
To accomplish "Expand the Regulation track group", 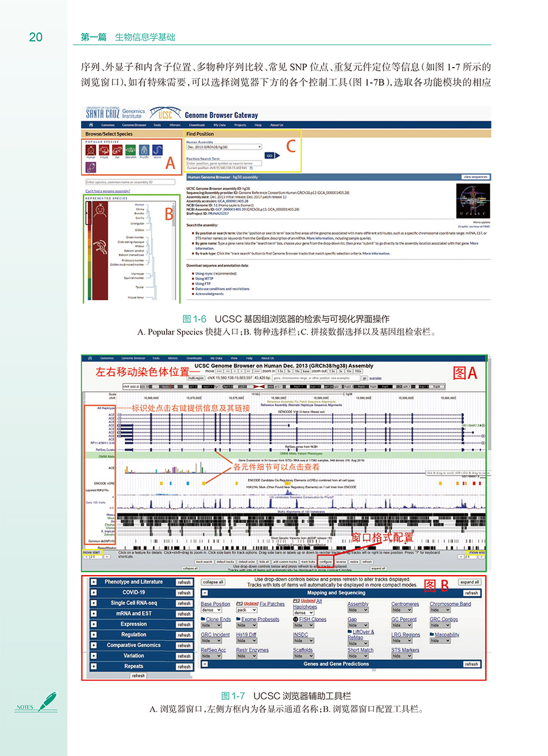I will [x=94, y=635].
